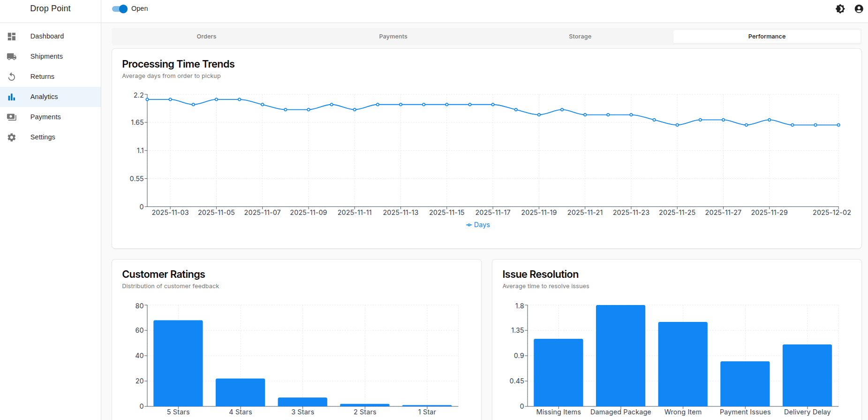Select the Performance tab

coord(766,37)
